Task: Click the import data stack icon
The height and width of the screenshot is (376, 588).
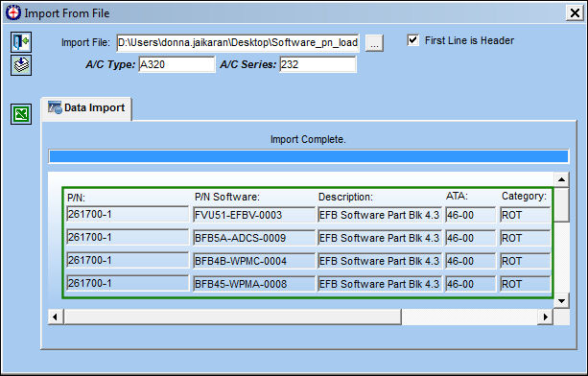Action: pyautogui.click(x=21, y=65)
